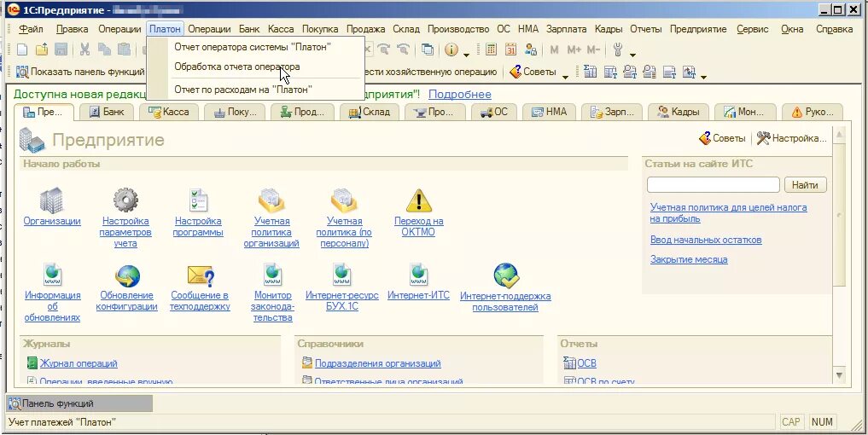
Task: Open dropdown arrow next to wrench icon
Action: tap(632, 55)
